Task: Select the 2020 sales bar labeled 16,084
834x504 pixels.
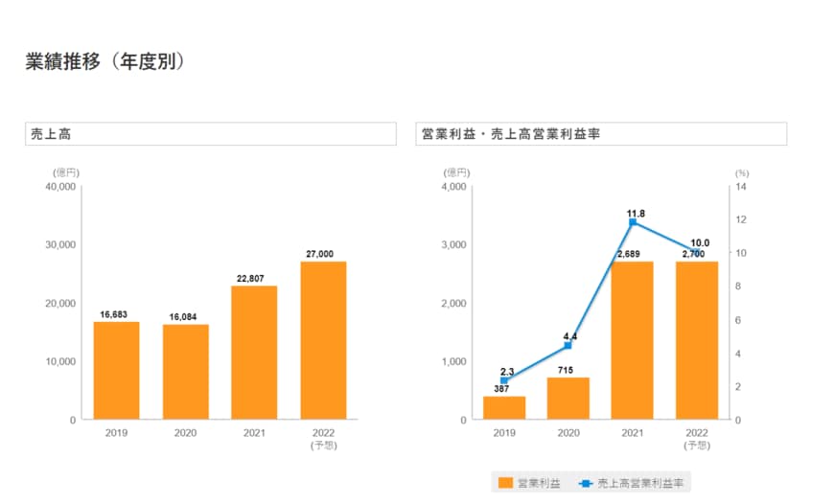Action: [x=185, y=372]
